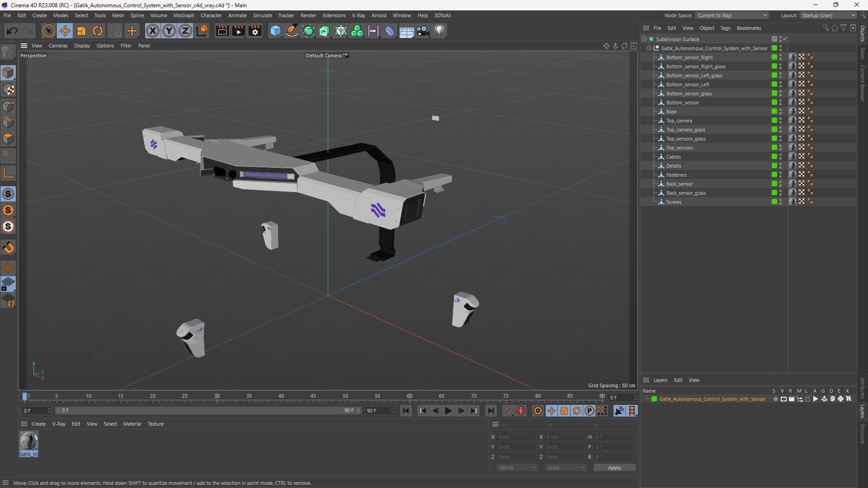Collapse Gatik_Autonomous_Control_System_with_Sensor object group
Viewport: 868px width, 488px height.
pos(649,48)
